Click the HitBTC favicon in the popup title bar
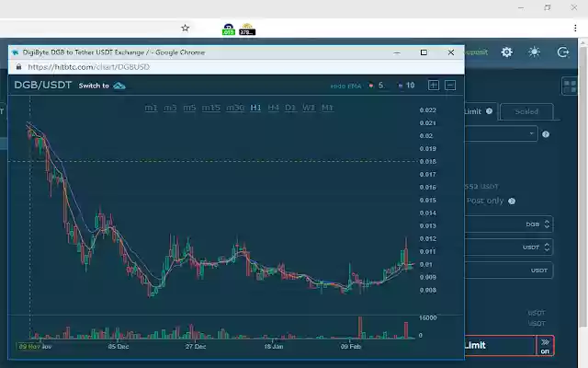This screenshot has height=368, width=588. (15, 52)
